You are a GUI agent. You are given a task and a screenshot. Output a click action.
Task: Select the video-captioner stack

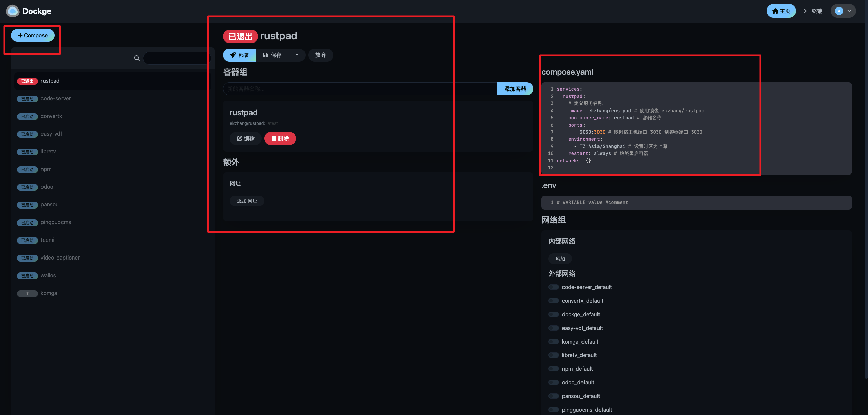click(60, 258)
